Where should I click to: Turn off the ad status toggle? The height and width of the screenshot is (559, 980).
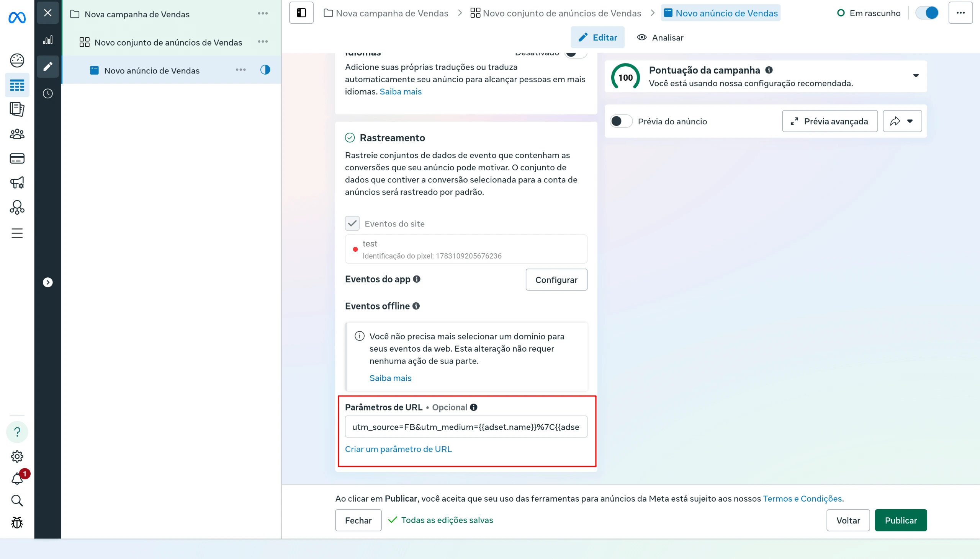pyautogui.click(x=927, y=13)
